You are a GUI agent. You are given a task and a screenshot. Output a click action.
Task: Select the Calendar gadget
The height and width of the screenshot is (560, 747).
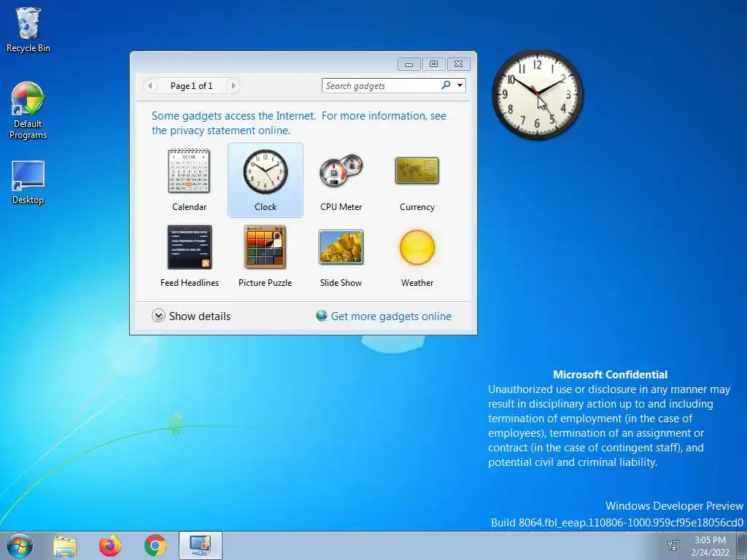(189, 180)
